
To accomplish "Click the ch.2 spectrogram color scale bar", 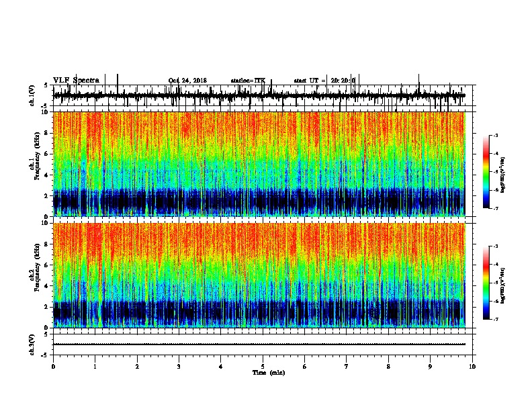I will tap(486, 283).
